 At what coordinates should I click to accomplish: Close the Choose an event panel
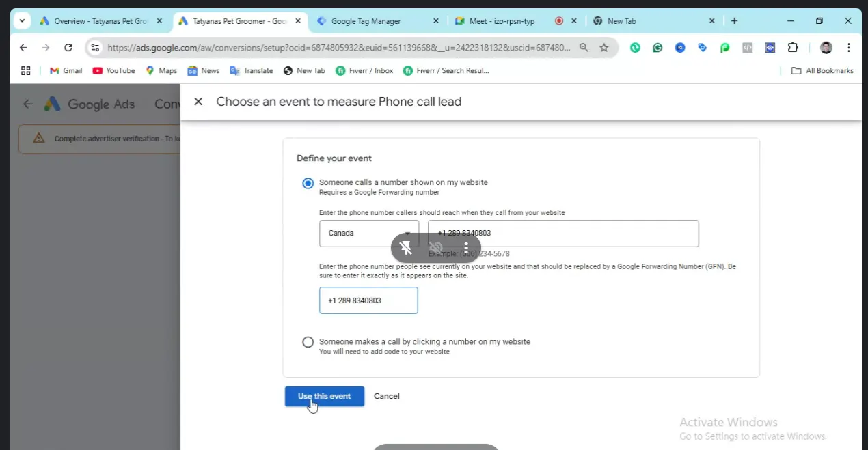198,102
